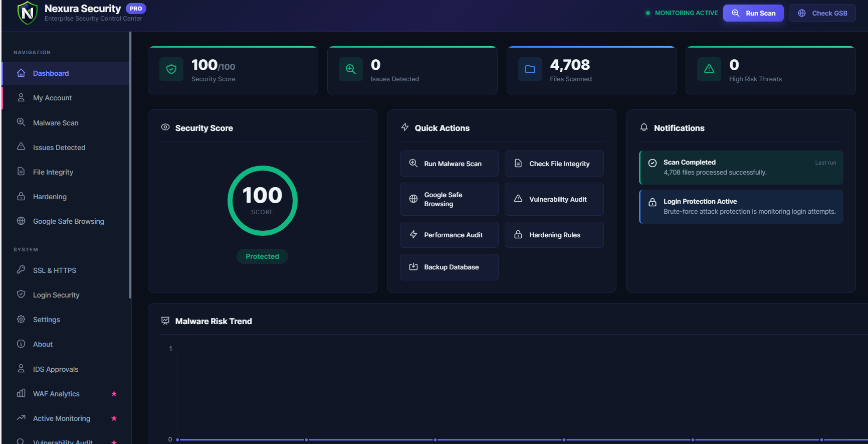Open the Hardening section

point(66,197)
